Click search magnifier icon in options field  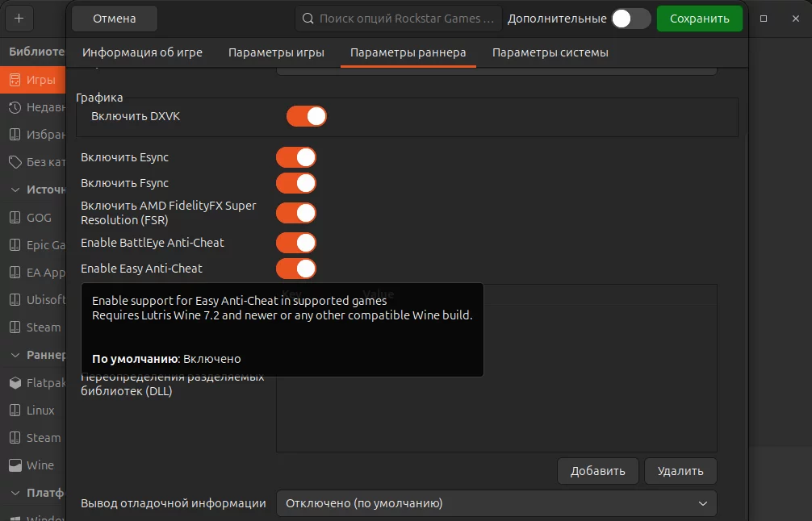(x=308, y=19)
